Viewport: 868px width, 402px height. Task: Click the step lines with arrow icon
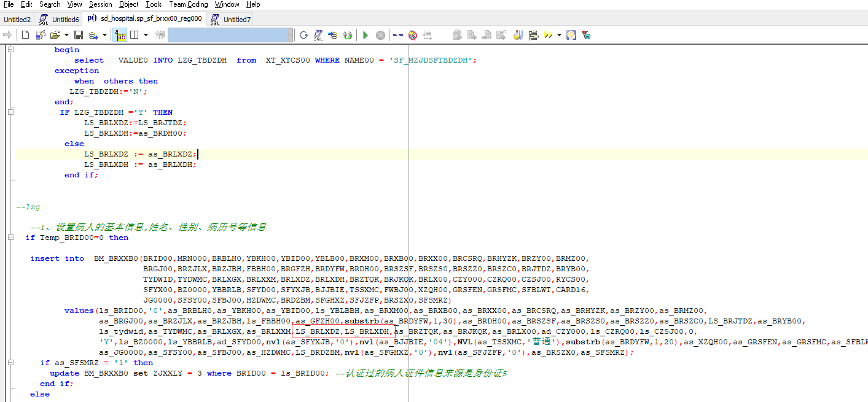pyautogui.click(x=428, y=35)
